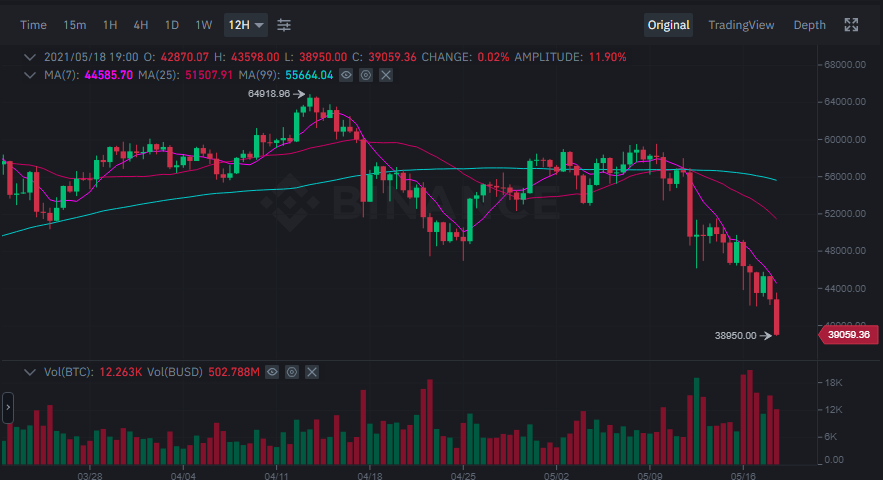The image size is (883, 480).
Task: Enter fullscreen chart mode
Action: 851,24
